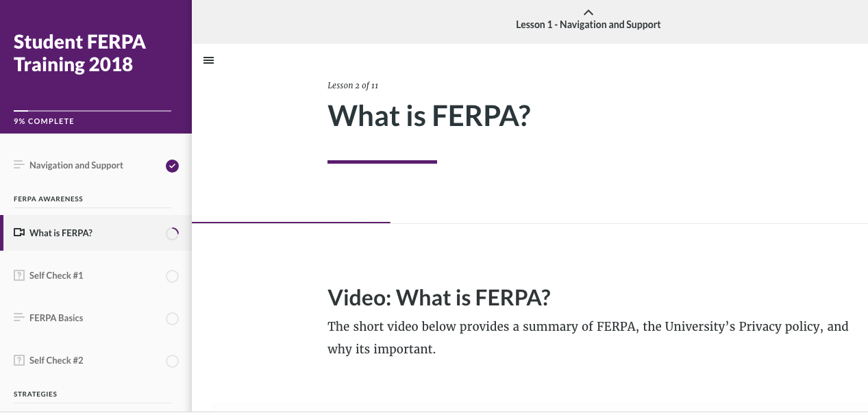Click the purple checkmark on Navigation and Support

point(172,166)
